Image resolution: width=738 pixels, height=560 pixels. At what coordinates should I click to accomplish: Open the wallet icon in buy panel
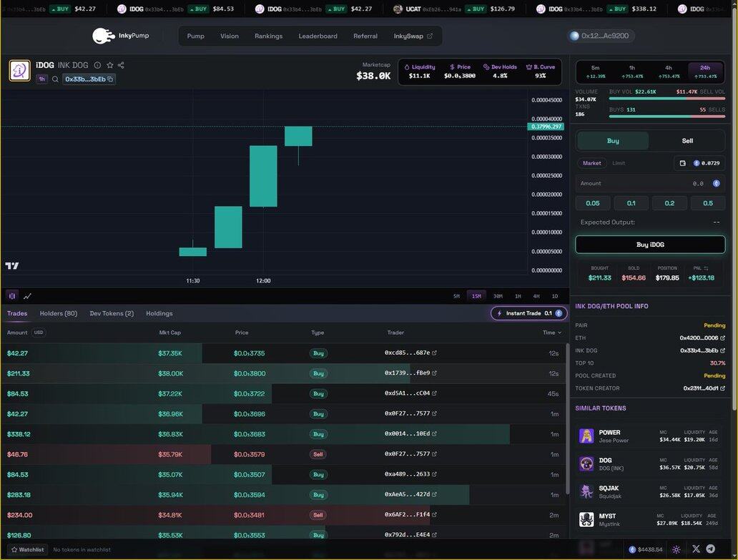(x=682, y=163)
